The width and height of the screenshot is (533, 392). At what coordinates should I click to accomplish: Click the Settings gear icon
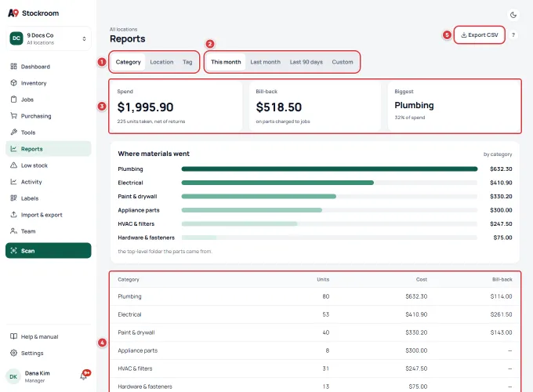[13, 353]
